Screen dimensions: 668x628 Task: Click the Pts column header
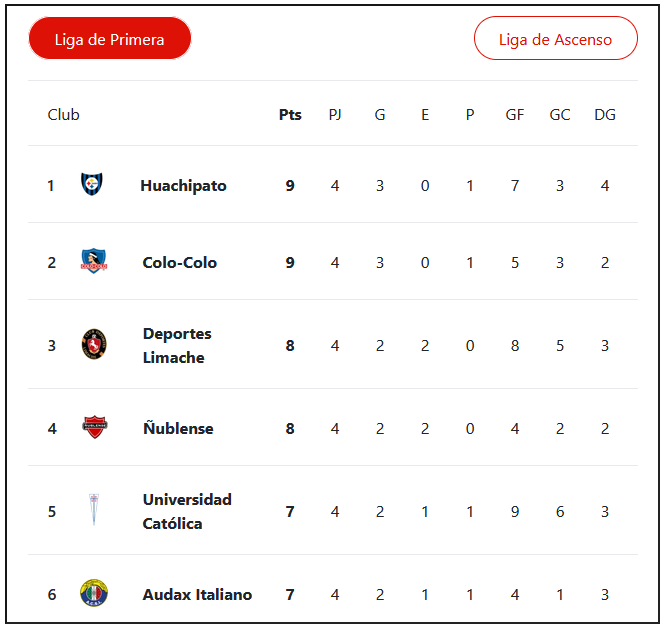point(290,114)
